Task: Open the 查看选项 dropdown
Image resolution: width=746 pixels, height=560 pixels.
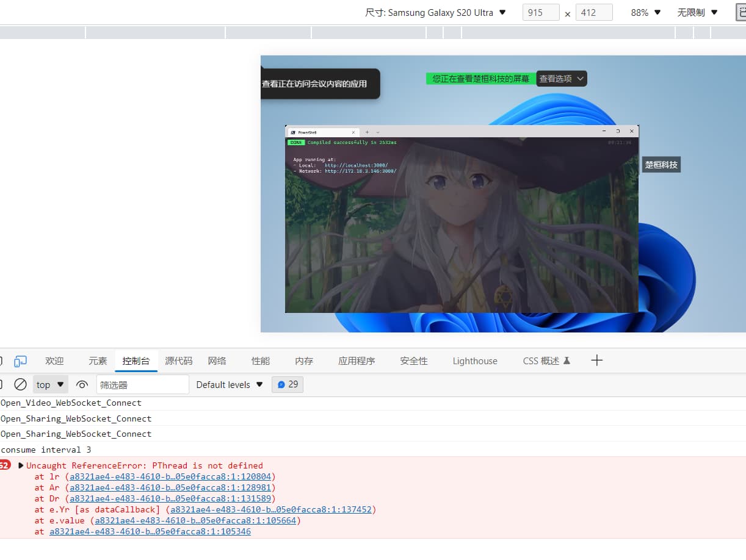Action: (562, 79)
